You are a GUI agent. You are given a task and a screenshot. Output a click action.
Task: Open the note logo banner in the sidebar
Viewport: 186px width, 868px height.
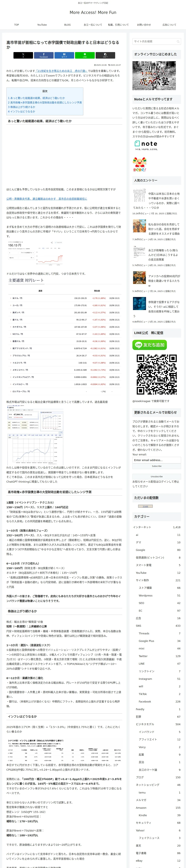(146, 145)
